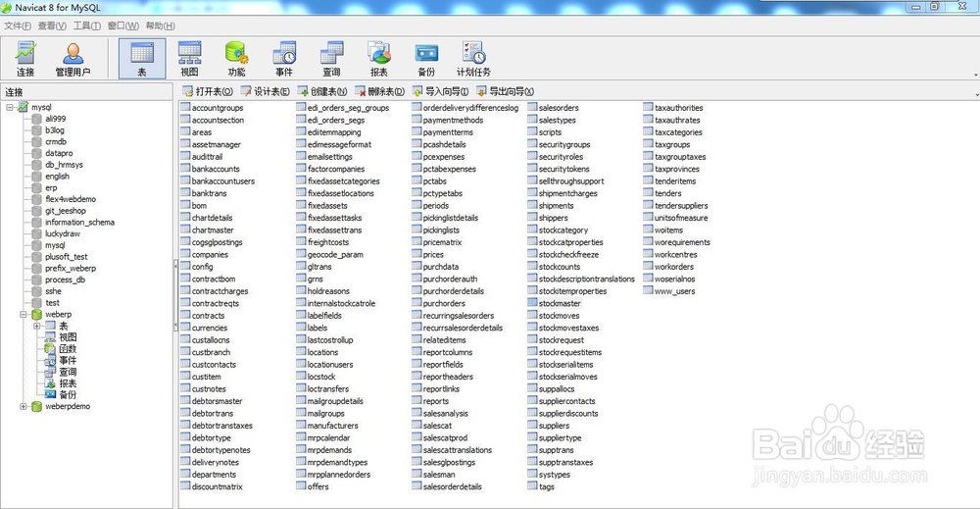
Task: Select the www_users table
Action: tap(674, 291)
